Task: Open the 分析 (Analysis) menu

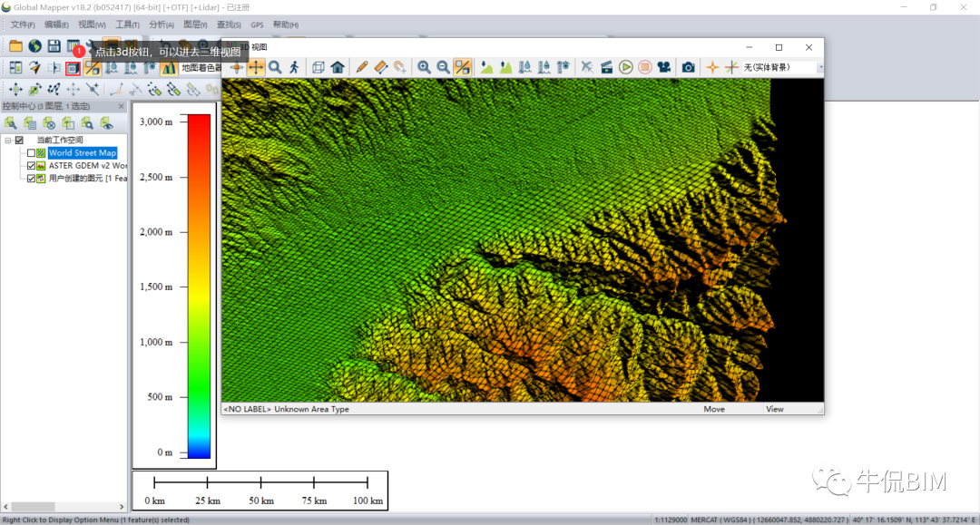Action: [162, 24]
